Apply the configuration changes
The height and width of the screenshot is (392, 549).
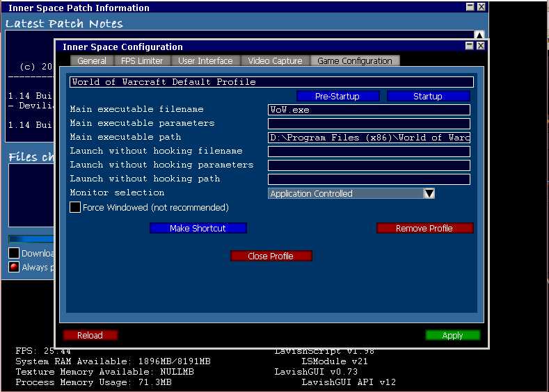[x=453, y=335]
